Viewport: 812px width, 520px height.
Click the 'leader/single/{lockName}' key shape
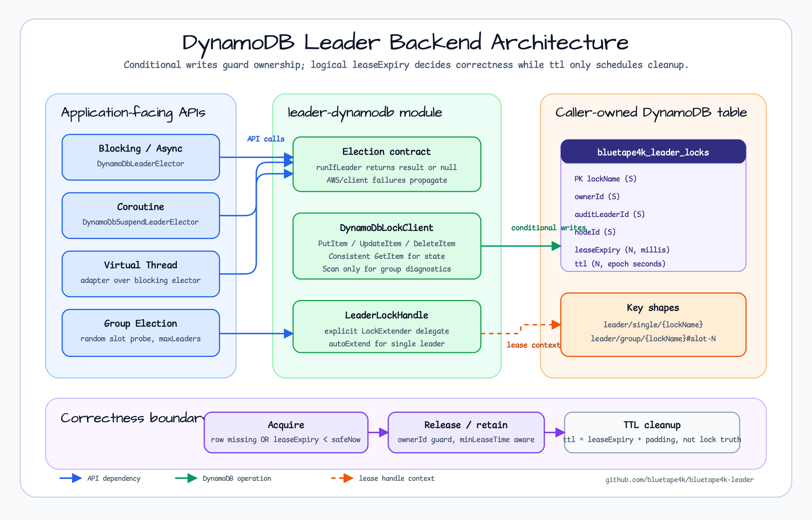[653, 324]
